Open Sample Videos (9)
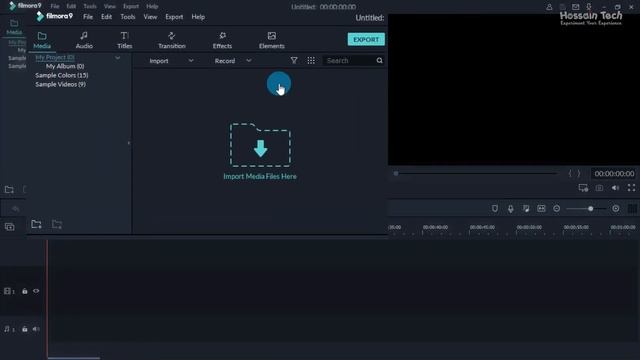 [60, 84]
